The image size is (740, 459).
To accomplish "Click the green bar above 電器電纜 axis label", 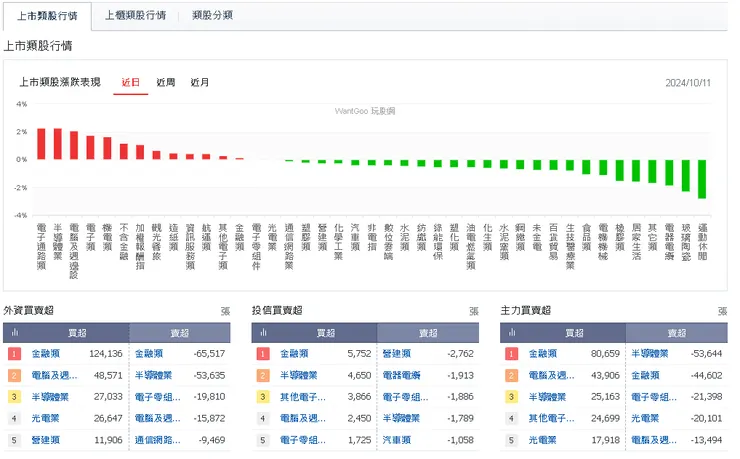I will point(669,173).
